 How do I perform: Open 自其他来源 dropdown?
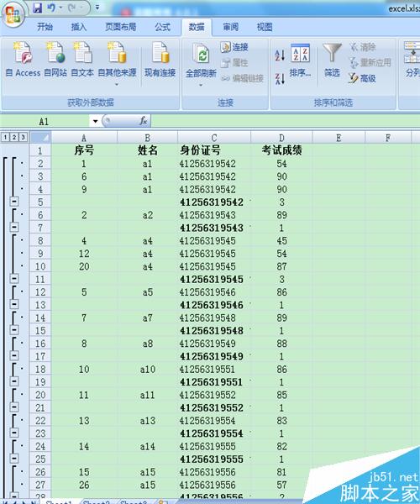pyautogui.click(x=117, y=63)
